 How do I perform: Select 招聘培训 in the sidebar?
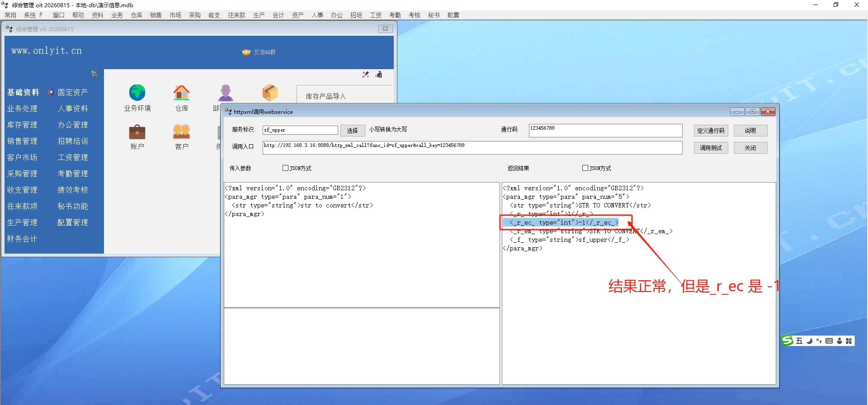point(73,141)
